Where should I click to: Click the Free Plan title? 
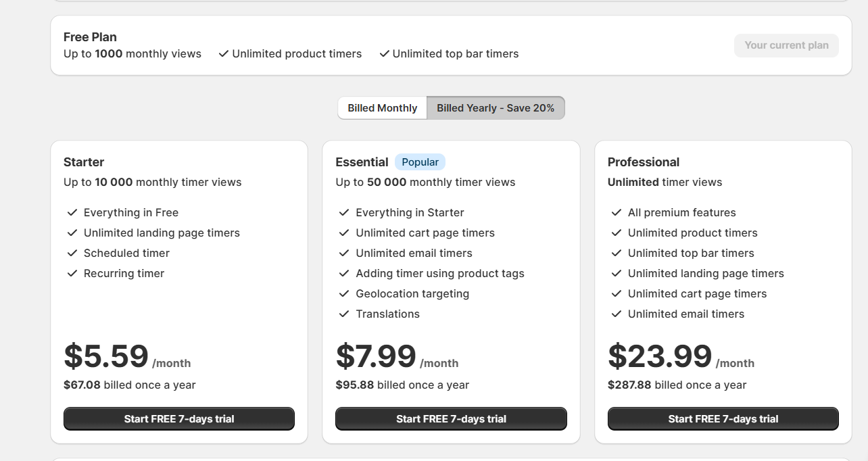click(90, 37)
